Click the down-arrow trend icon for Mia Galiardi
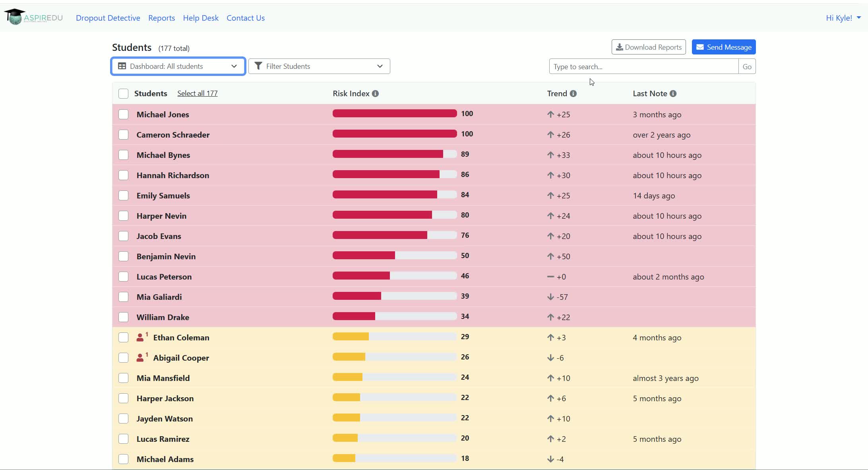 [550, 297]
